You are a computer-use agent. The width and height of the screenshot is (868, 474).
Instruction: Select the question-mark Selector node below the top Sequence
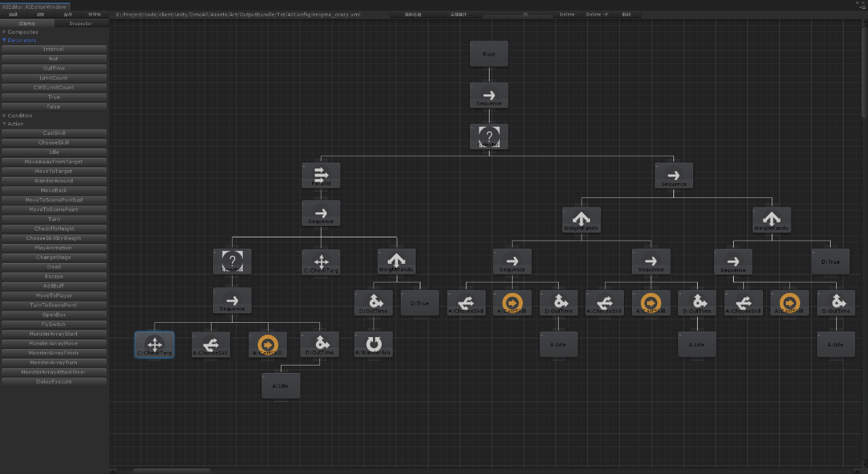489,136
